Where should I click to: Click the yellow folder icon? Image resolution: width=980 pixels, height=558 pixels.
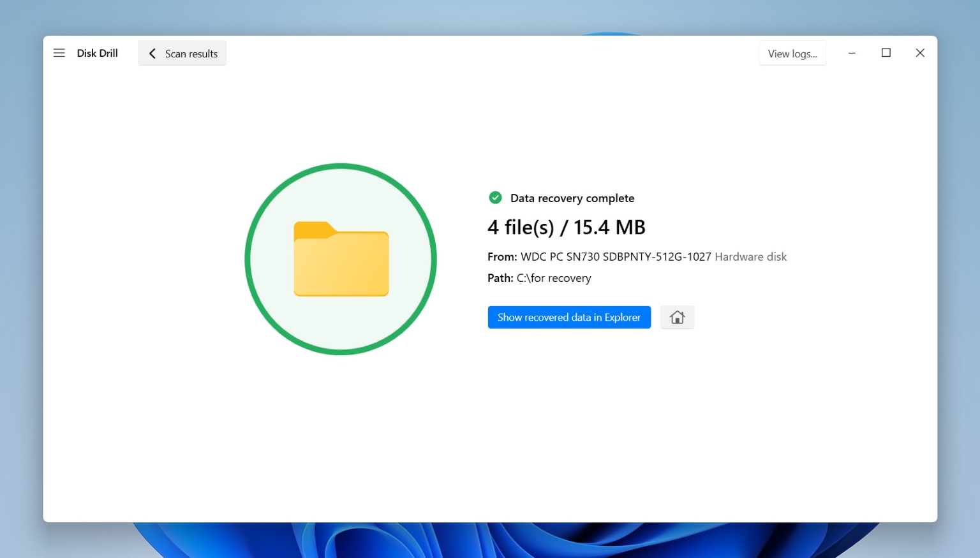[341, 259]
